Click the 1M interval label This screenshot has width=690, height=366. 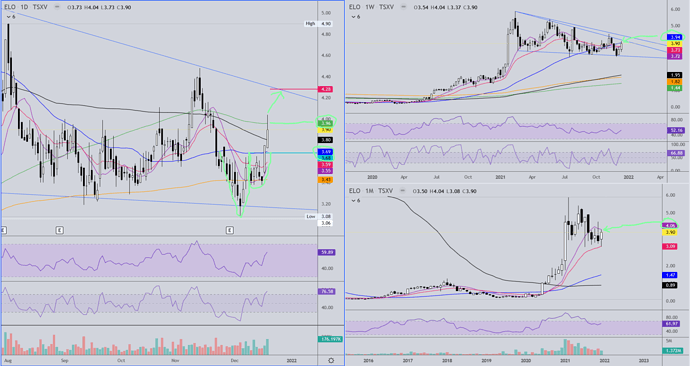[x=369, y=191]
